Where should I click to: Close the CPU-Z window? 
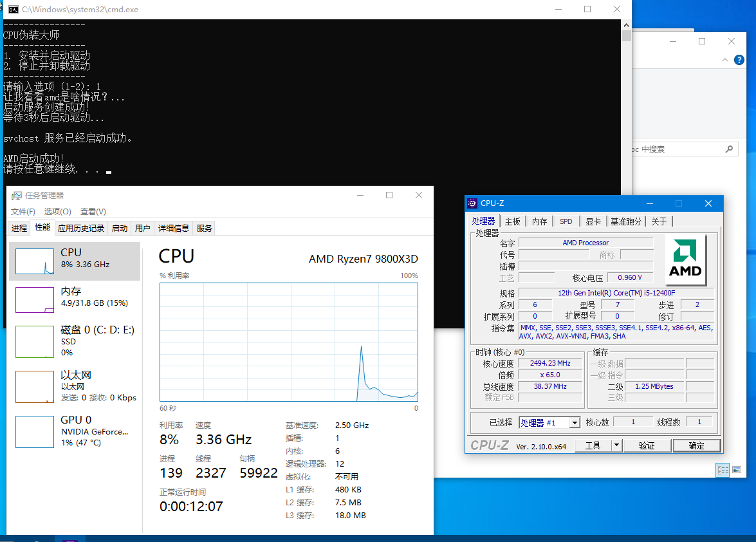[708, 203]
